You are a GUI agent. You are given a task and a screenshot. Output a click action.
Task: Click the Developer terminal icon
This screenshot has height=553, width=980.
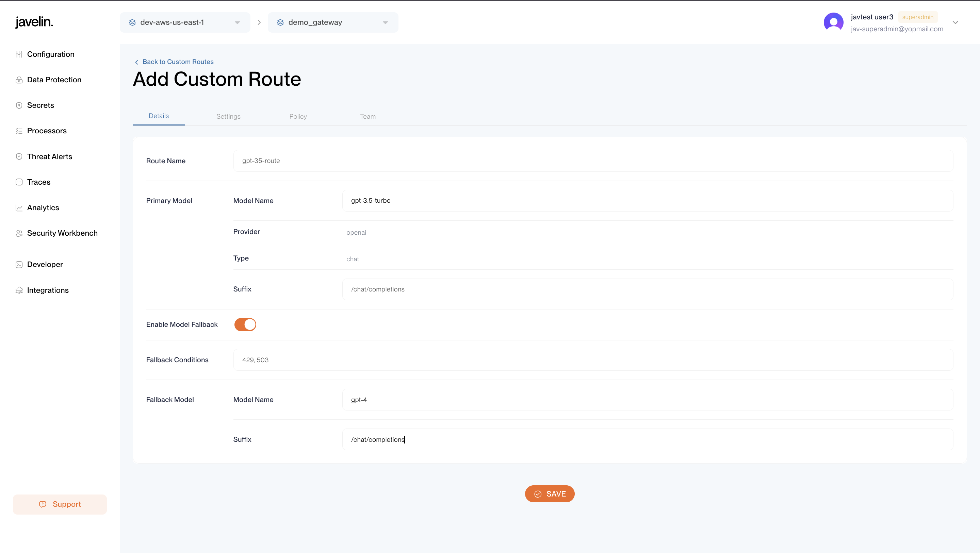click(19, 264)
